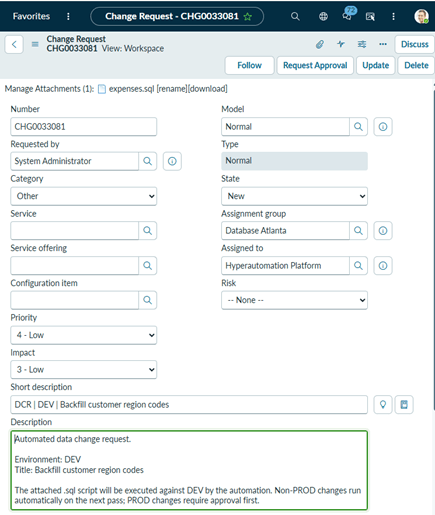
Task: Expand the Impact dropdown showing 3 - Low
Action: tap(84, 370)
